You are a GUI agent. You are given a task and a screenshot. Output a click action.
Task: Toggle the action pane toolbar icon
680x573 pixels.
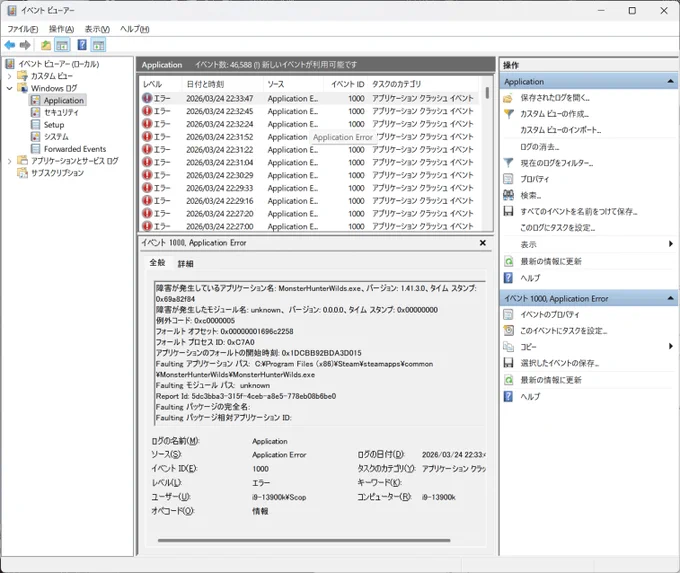pos(98,45)
